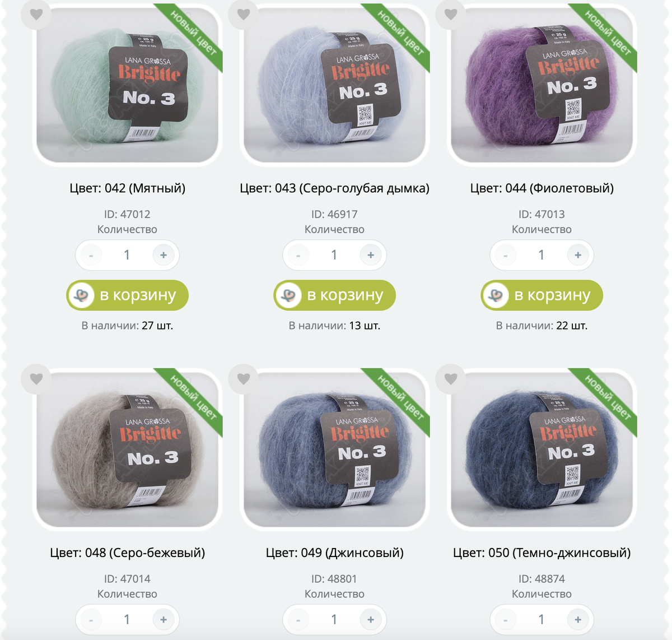Add color 043 to favorites via heart
Image resolution: width=672 pixels, height=640 pixels.
[x=244, y=14]
